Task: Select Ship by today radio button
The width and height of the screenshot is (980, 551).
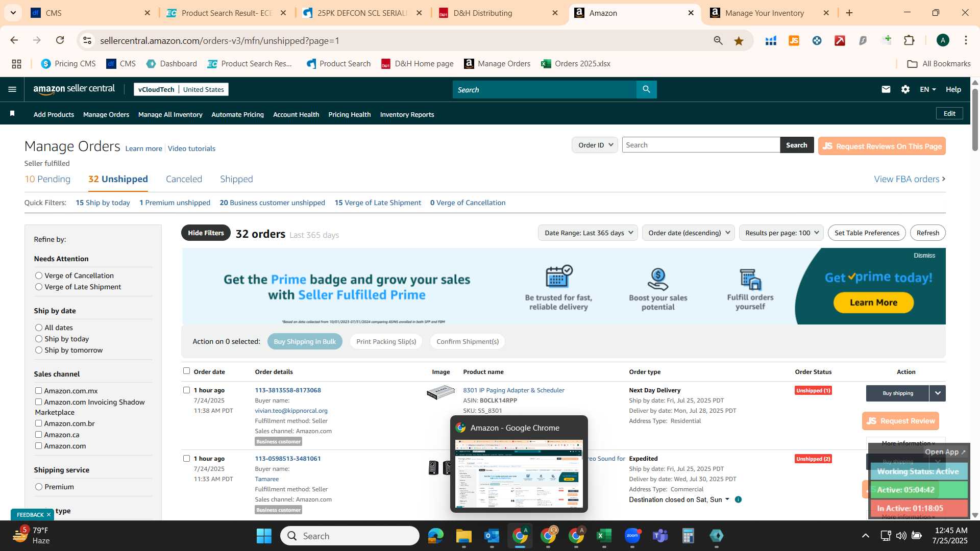Action: pos(39,339)
